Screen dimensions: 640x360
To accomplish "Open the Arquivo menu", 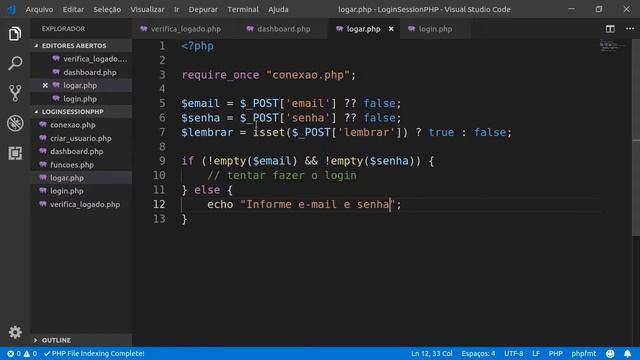I will coord(39,9).
